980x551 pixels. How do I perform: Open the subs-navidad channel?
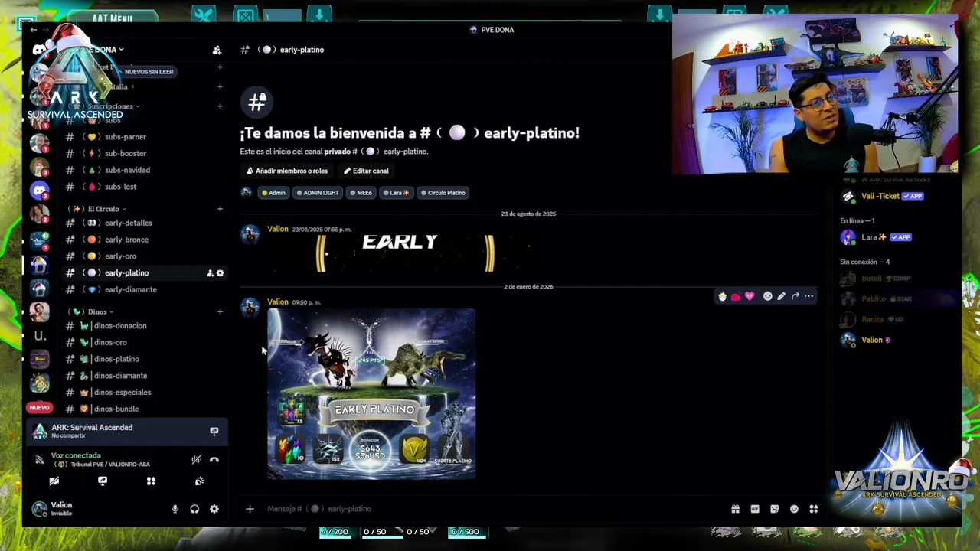pos(144,171)
